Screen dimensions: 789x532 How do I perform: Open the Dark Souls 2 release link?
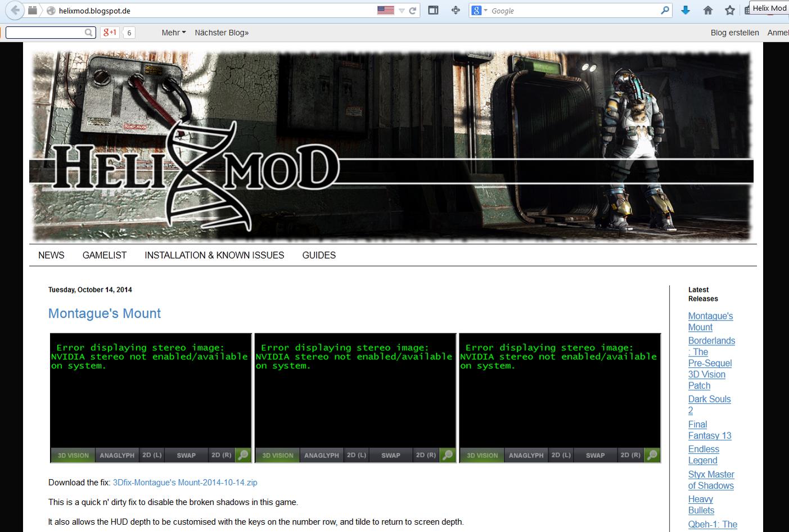click(x=709, y=405)
